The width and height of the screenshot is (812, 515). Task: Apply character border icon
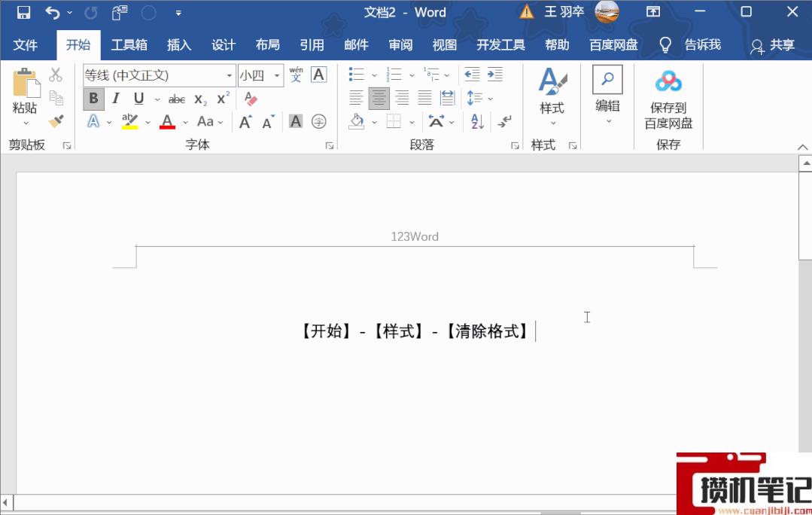[319, 75]
